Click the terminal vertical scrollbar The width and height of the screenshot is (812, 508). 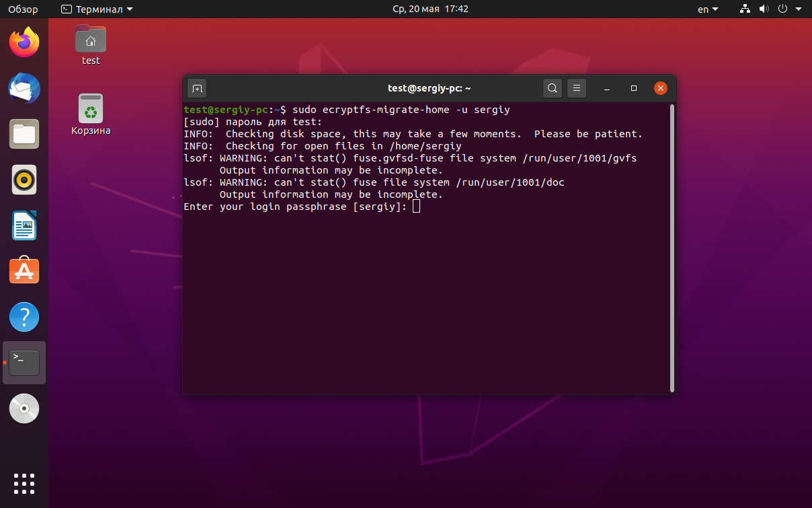click(672, 248)
